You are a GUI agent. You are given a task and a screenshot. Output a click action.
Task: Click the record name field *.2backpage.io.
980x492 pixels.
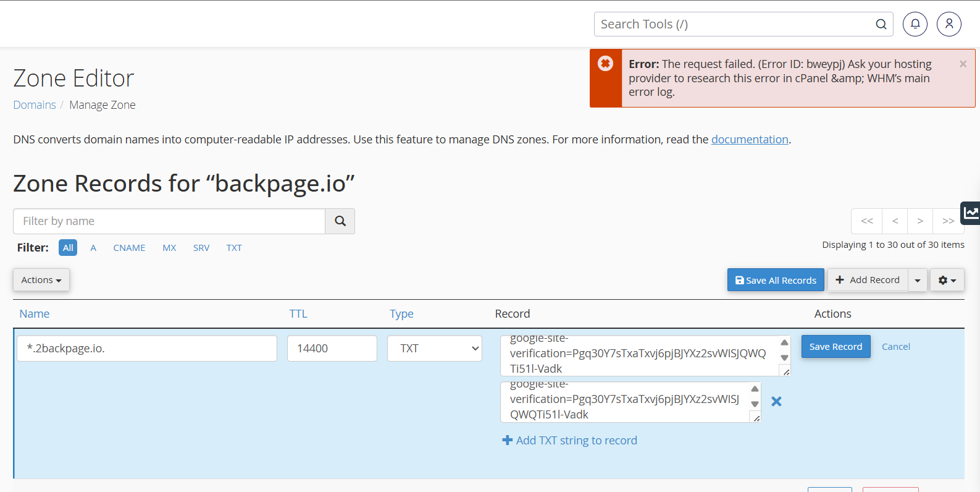(x=147, y=349)
